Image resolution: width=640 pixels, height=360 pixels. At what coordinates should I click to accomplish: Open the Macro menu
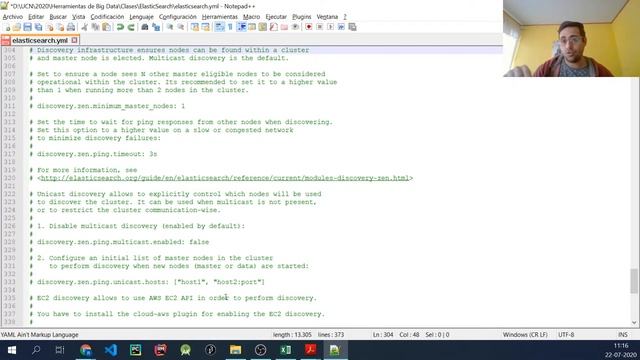[251, 17]
